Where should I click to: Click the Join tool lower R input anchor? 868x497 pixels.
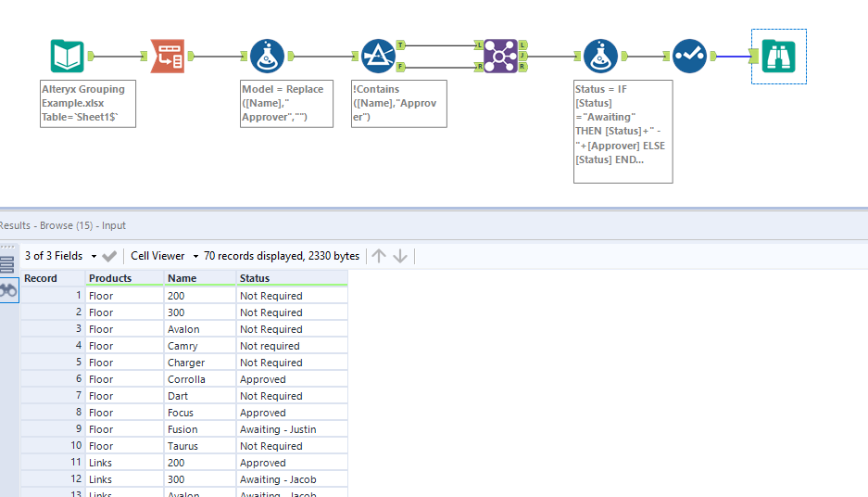(480, 67)
